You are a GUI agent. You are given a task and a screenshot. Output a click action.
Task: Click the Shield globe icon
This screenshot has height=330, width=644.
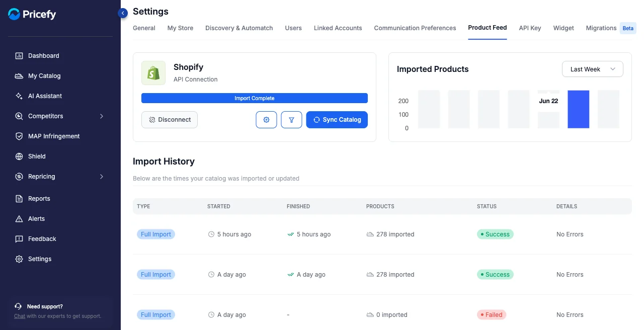click(19, 156)
